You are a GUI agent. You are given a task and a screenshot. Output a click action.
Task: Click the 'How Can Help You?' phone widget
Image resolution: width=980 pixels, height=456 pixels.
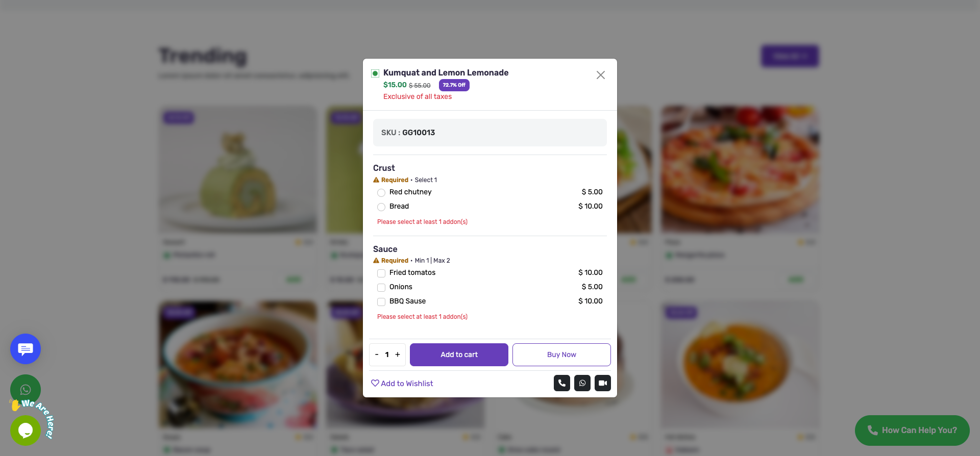click(x=912, y=430)
